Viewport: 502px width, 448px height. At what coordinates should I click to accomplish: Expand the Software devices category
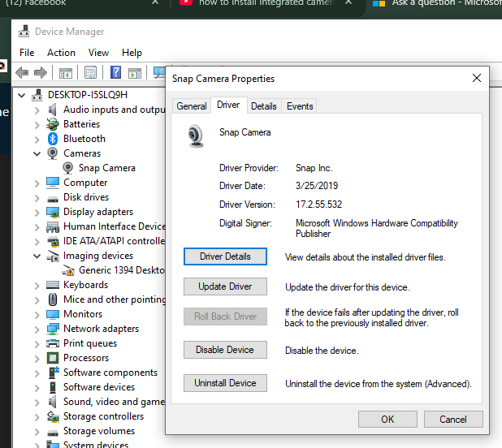[x=37, y=388]
